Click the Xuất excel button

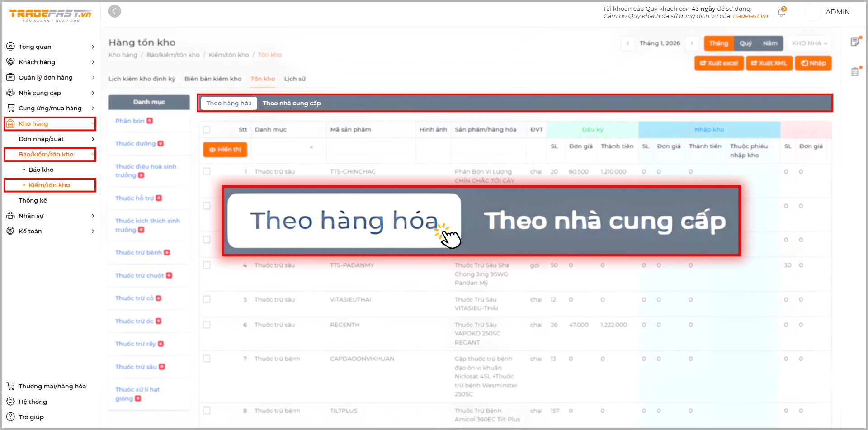click(x=719, y=63)
